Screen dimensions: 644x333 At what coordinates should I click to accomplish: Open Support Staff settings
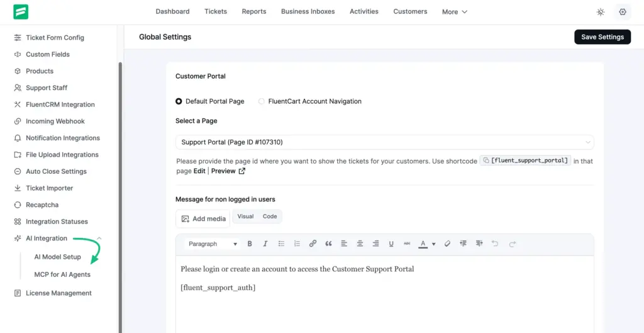[47, 88]
